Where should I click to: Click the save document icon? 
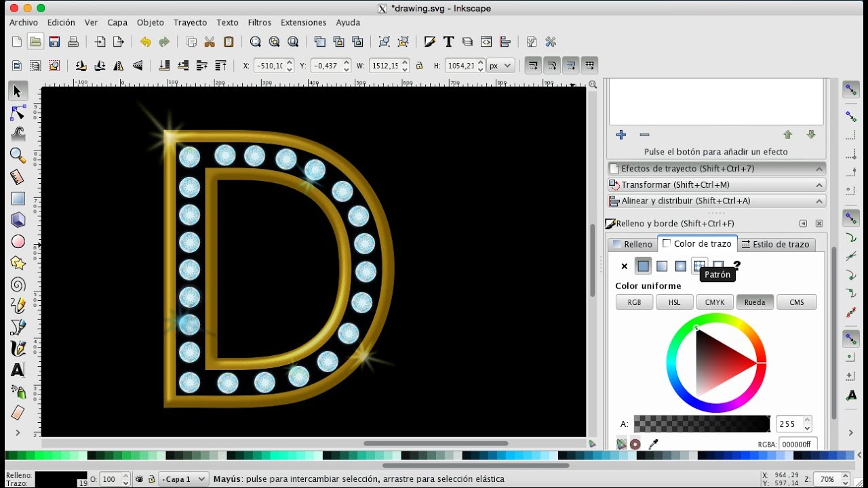coord(54,42)
